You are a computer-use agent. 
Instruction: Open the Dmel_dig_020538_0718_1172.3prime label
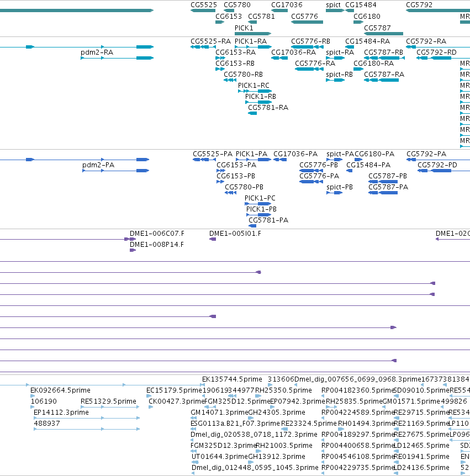pos(254,435)
